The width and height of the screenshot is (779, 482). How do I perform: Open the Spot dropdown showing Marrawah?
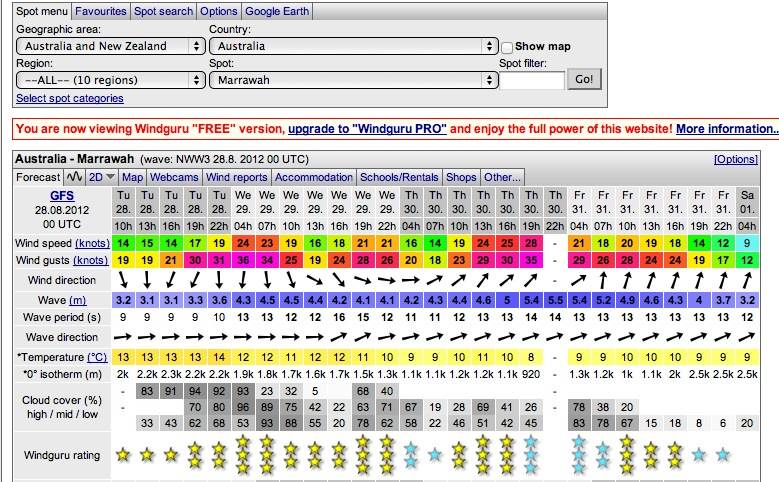(354, 79)
